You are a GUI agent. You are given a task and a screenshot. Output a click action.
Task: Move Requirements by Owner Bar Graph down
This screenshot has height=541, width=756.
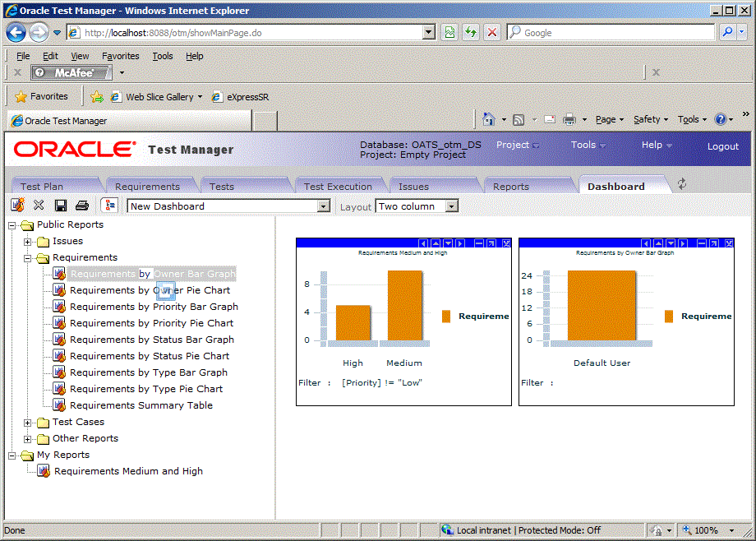[671, 243]
